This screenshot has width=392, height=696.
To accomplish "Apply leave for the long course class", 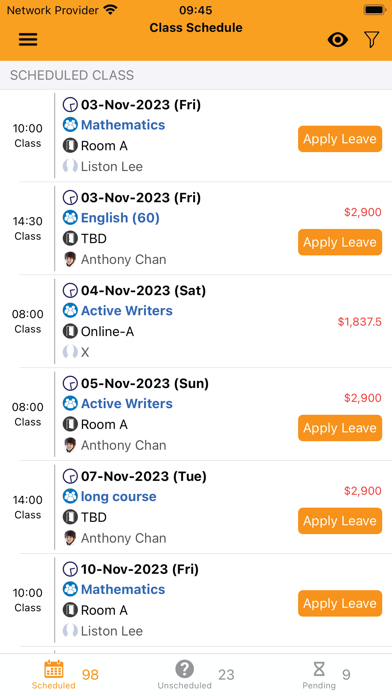I will pos(340,521).
